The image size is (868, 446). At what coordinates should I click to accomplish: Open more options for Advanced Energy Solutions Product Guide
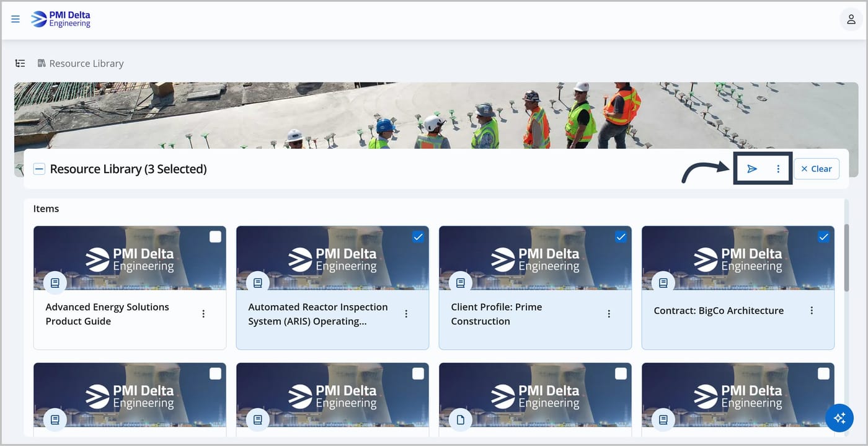click(203, 314)
